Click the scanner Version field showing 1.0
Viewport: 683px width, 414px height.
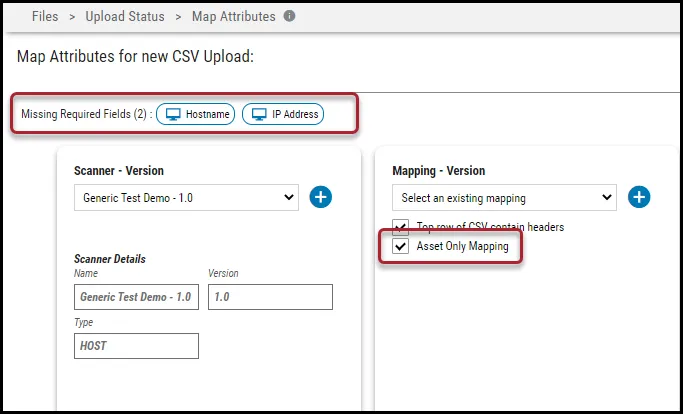(x=270, y=297)
